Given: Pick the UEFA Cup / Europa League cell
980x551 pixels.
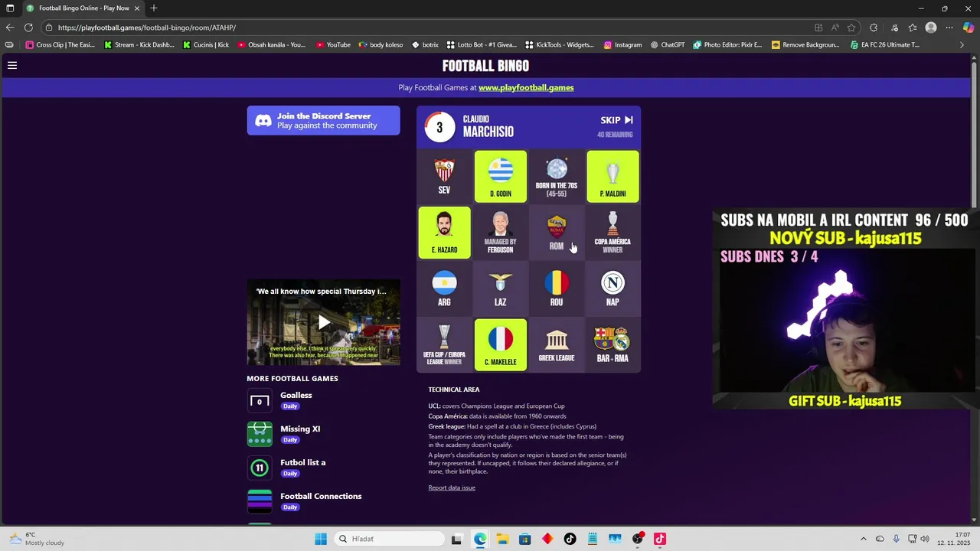Looking at the screenshot, I should (444, 344).
